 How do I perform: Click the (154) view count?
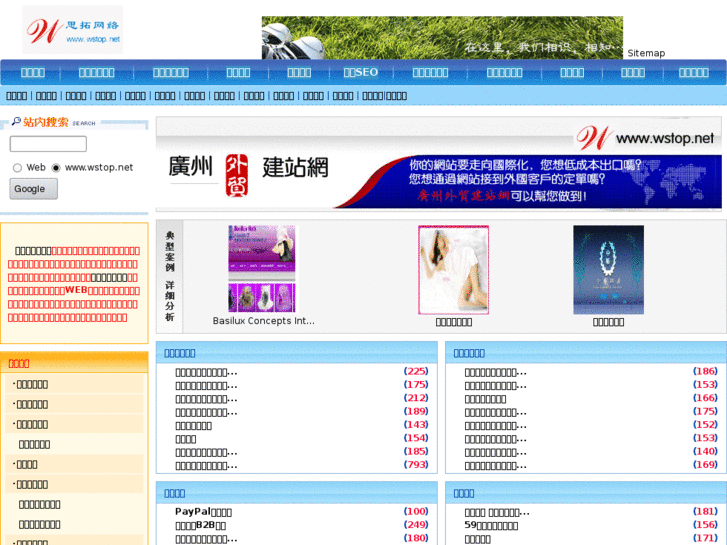416,438
